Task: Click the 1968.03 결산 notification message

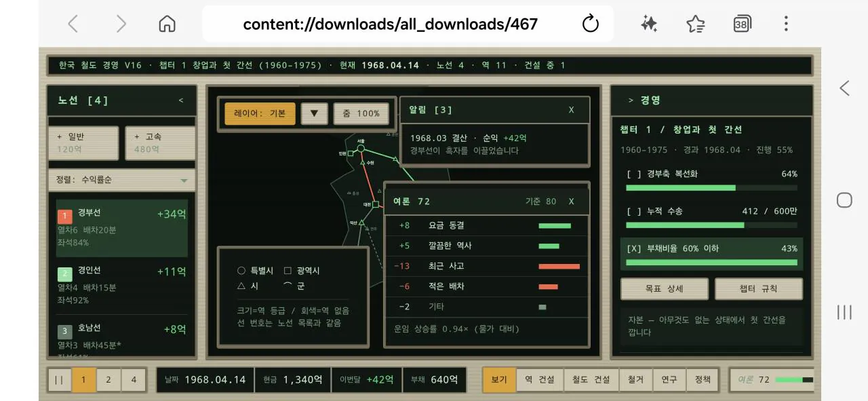Action: point(494,144)
